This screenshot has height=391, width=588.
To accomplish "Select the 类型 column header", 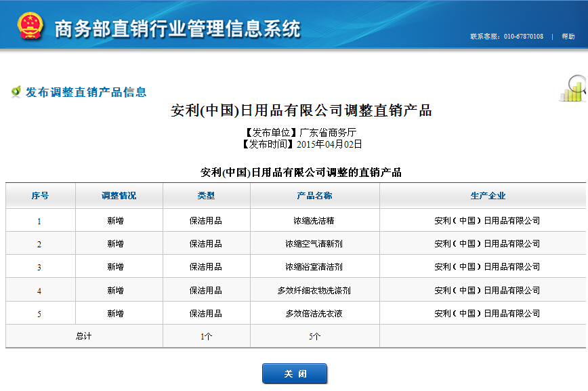I will click(x=206, y=195).
